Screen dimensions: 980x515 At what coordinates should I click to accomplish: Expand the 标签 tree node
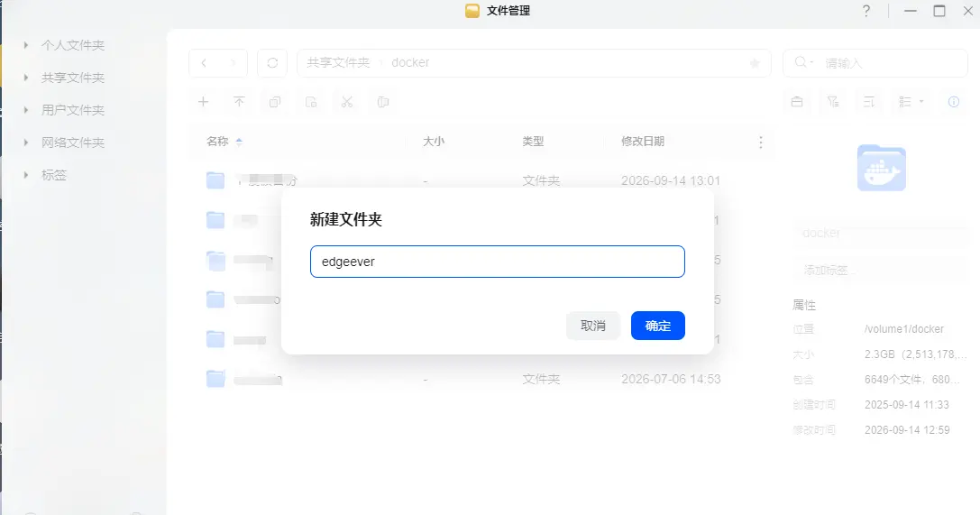[25, 175]
